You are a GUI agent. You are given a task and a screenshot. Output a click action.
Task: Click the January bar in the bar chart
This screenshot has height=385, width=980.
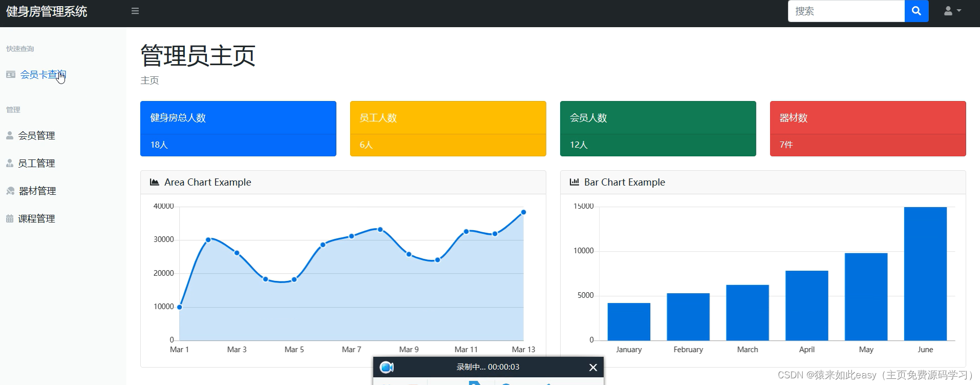(x=629, y=322)
